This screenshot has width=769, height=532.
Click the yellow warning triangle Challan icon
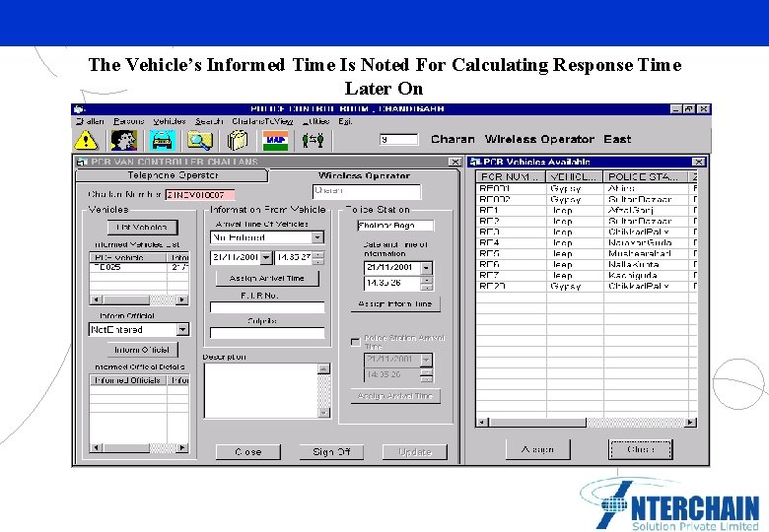pos(87,140)
